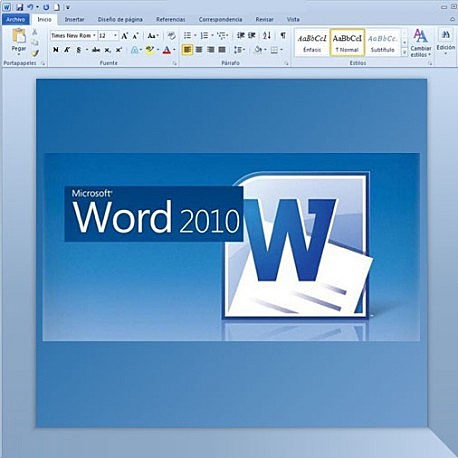Open the font size 12 dropdown
Image resolution: width=458 pixels, height=458 pixels.
click(x=115, y=36)
